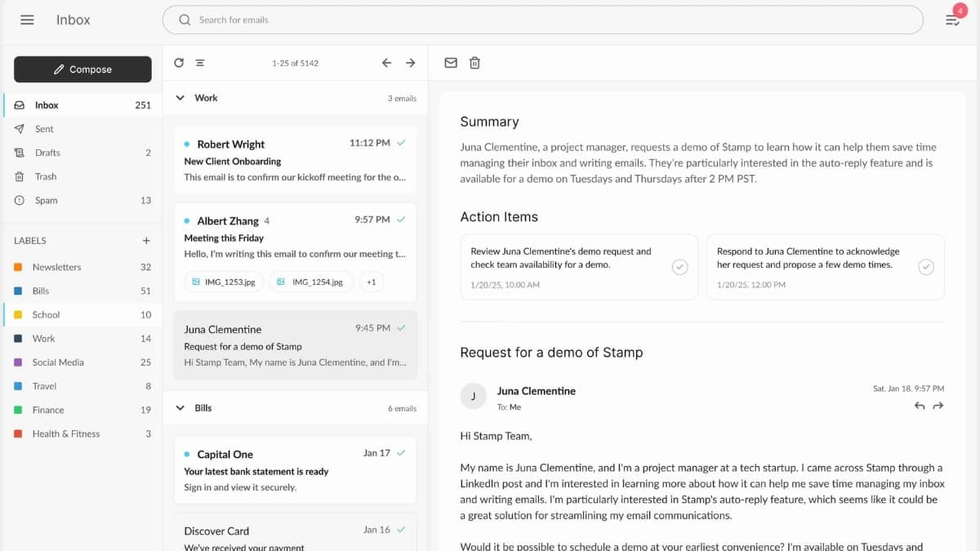Screen dimensions: 980x551
Task: Collapse the Bills email group
Action: [180, 408]
